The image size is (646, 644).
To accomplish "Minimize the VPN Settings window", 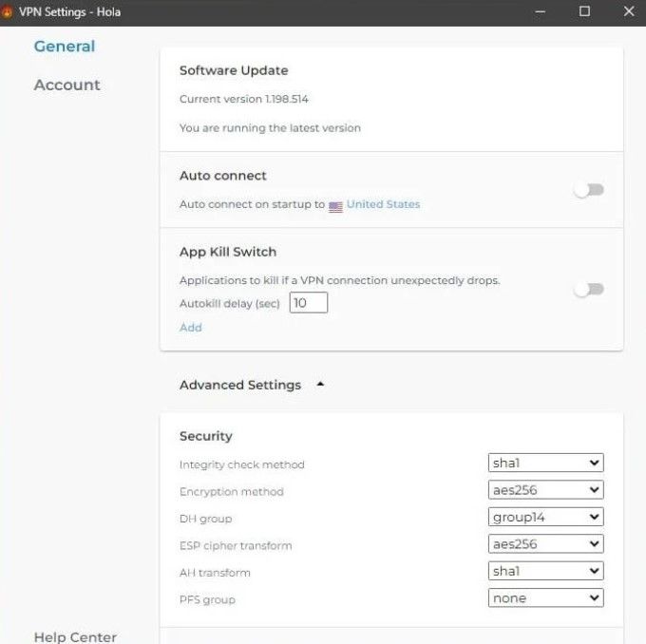I will tap(541, 11).
